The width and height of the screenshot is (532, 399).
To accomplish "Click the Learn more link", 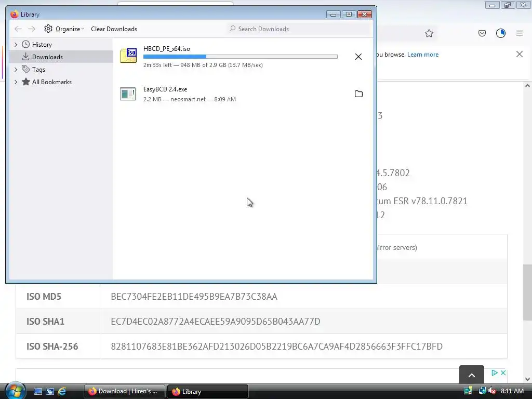I will coord(423,54).
